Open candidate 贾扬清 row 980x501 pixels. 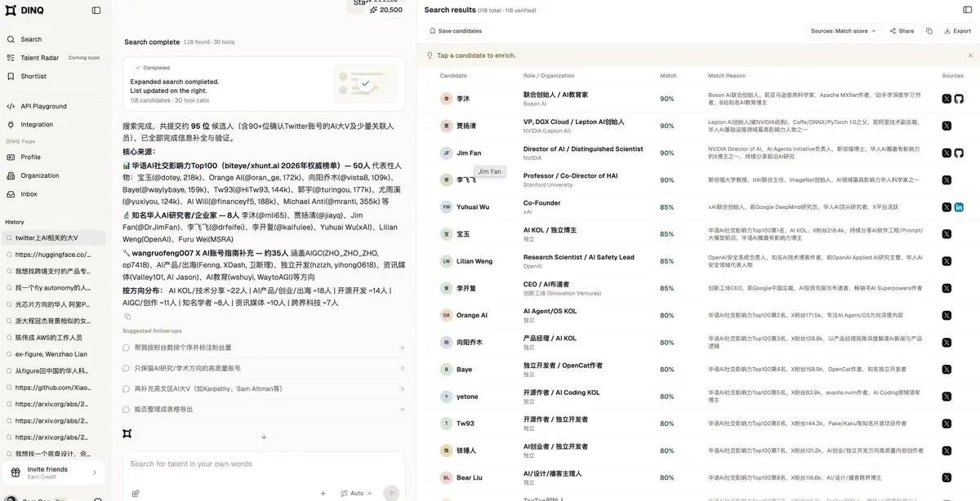(698, 126)
